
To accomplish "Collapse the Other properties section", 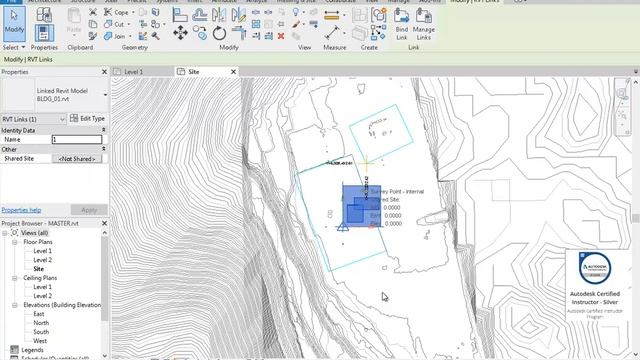I will pyautogui.click(x=104, y=149).
